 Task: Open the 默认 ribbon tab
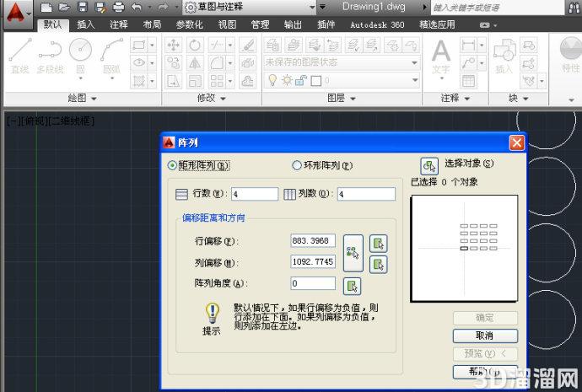tap(52, 24)
